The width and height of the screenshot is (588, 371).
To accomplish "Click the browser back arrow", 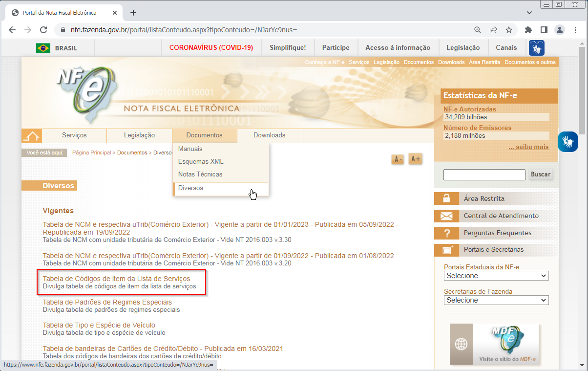I will tap(12, 30).
